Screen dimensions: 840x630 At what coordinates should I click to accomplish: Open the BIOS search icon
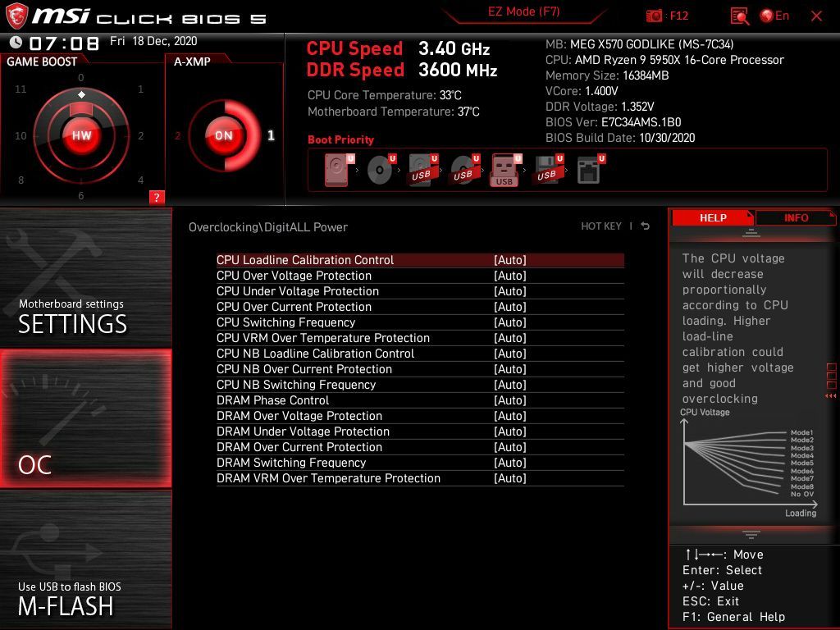(739, 16)
